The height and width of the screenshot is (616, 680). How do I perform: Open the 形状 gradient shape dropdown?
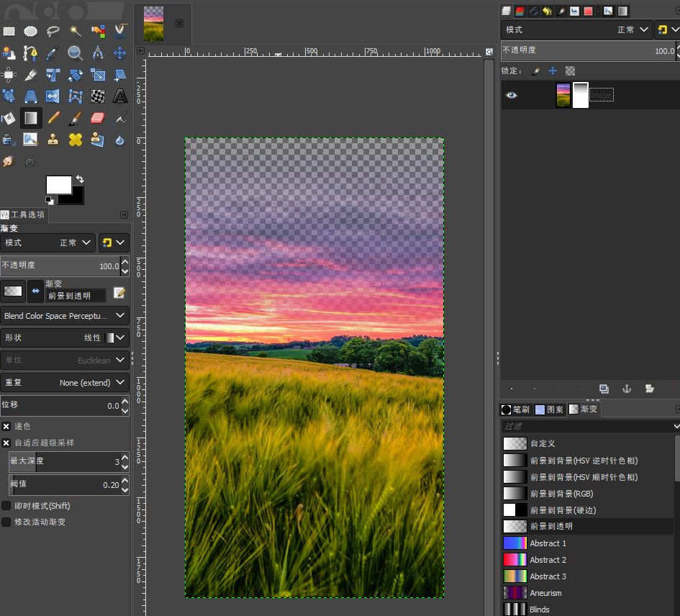coord(65,338)
